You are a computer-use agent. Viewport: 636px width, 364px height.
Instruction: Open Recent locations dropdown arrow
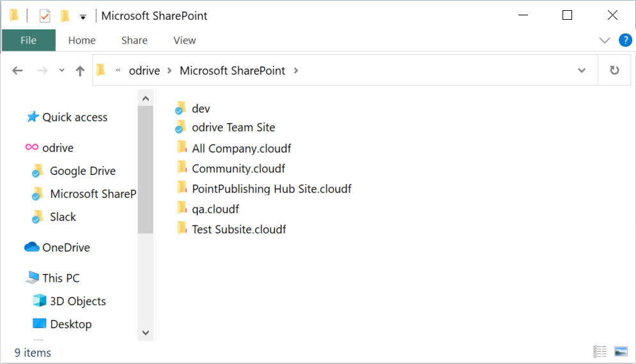62,71
